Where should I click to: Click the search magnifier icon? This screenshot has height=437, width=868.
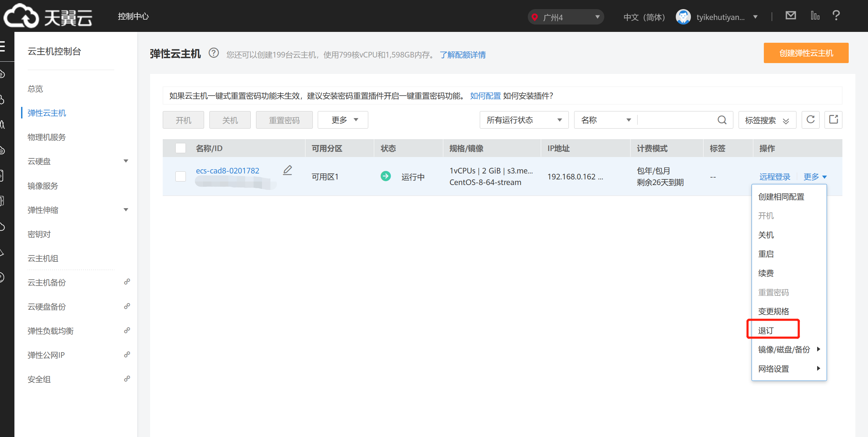coord(722,120)
